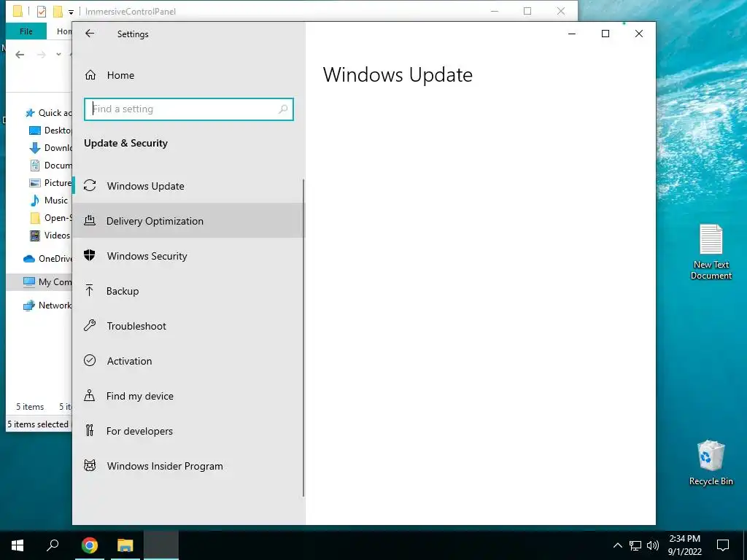This screenshot has height=560, width=747.
Task: Click taskbar search magnifier
Action: [x=53, y=545]
